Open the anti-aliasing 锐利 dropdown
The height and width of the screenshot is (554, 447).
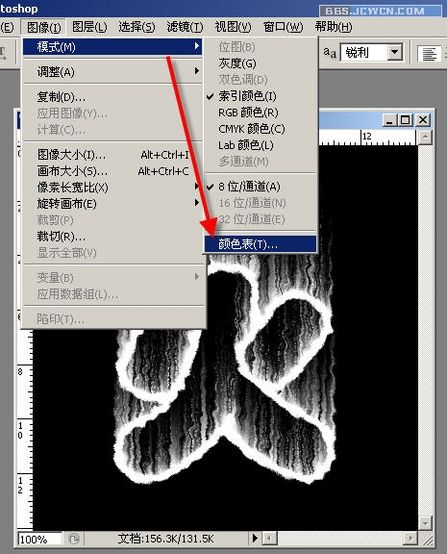[394, 53]
